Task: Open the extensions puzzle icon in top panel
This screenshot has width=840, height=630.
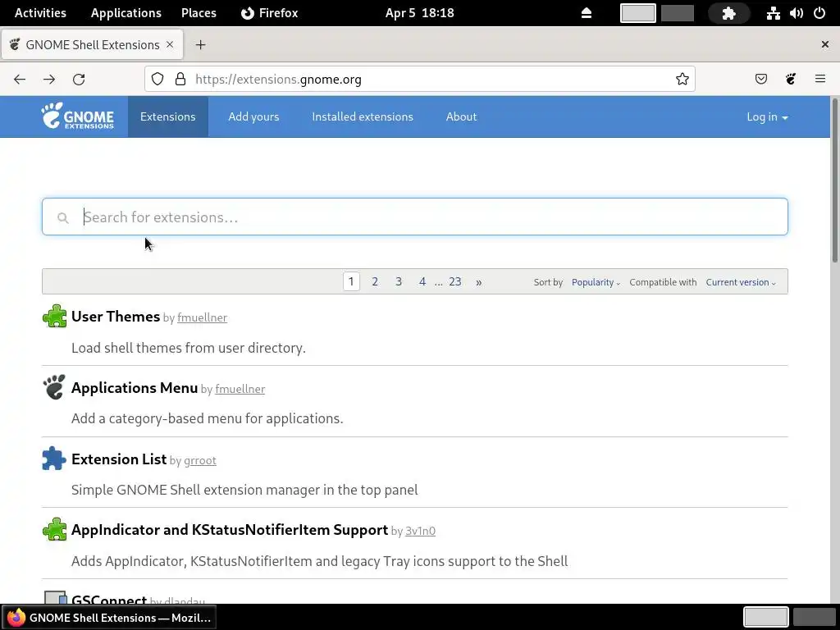Action: (x=728, y=13)
